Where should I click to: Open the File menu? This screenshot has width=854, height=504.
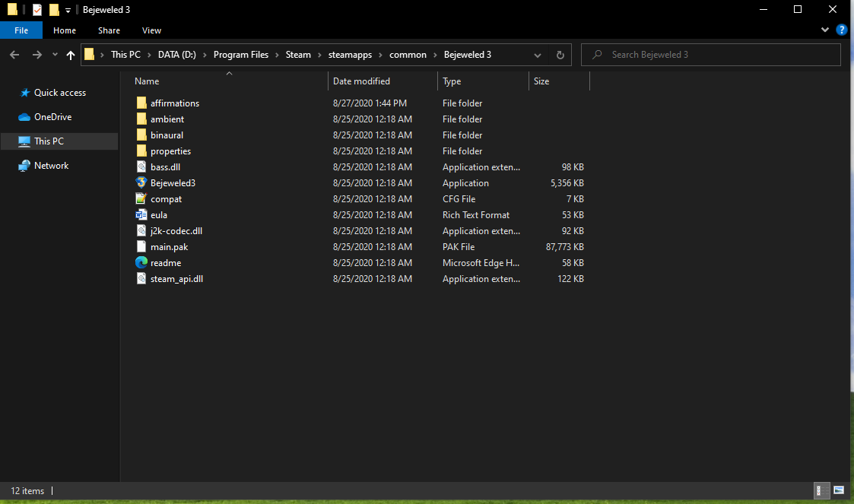click(21, 30)
